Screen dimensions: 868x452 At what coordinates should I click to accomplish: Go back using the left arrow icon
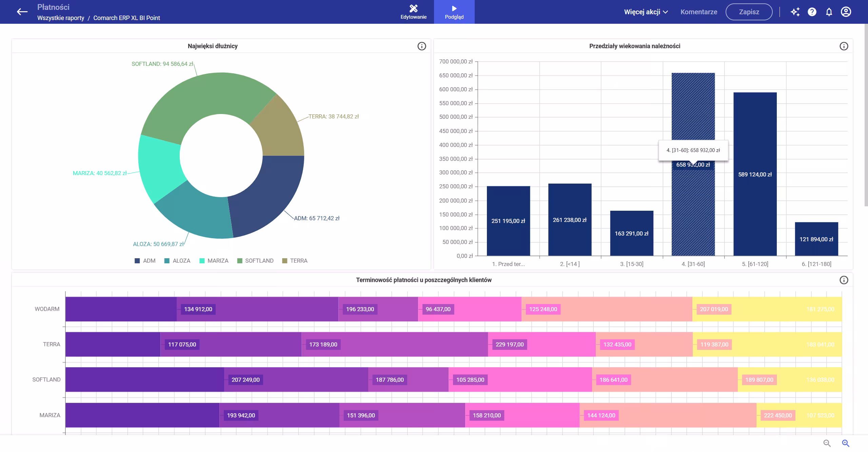coord(22,12)
